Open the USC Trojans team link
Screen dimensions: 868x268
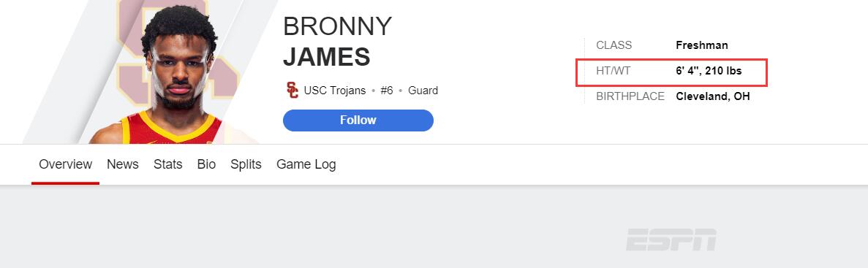(x=335, y=91)
